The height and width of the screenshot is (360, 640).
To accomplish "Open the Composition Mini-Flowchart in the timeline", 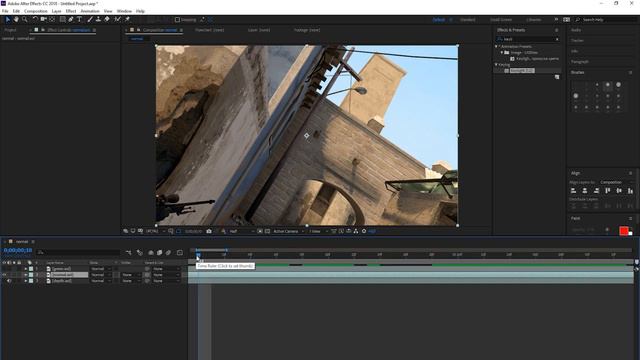I will point(129,253).
